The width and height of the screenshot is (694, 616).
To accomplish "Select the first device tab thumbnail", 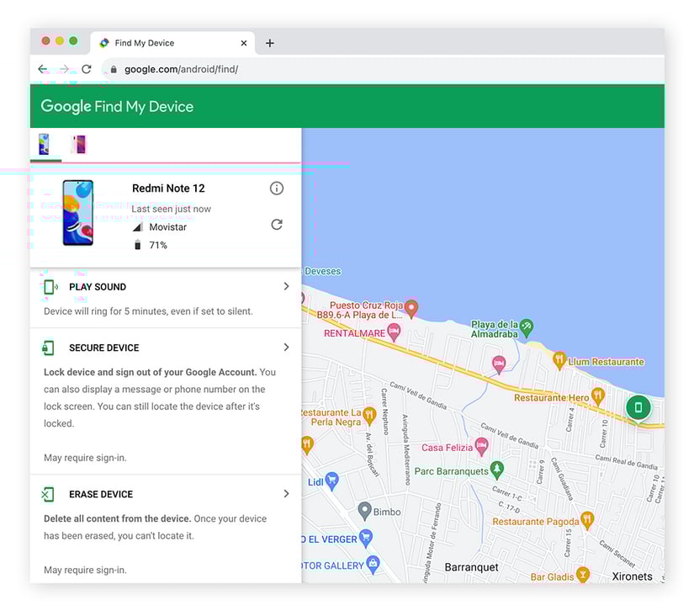I will tap(44, 144).
